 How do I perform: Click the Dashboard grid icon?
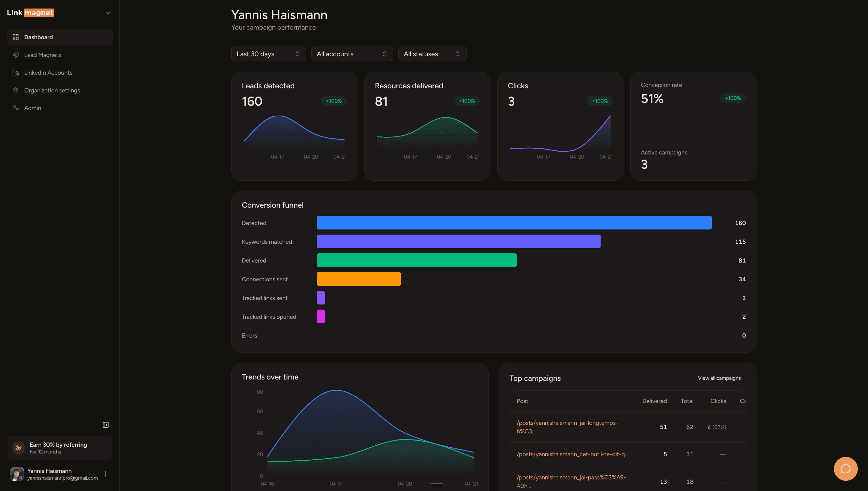click(x=16, y=37)
